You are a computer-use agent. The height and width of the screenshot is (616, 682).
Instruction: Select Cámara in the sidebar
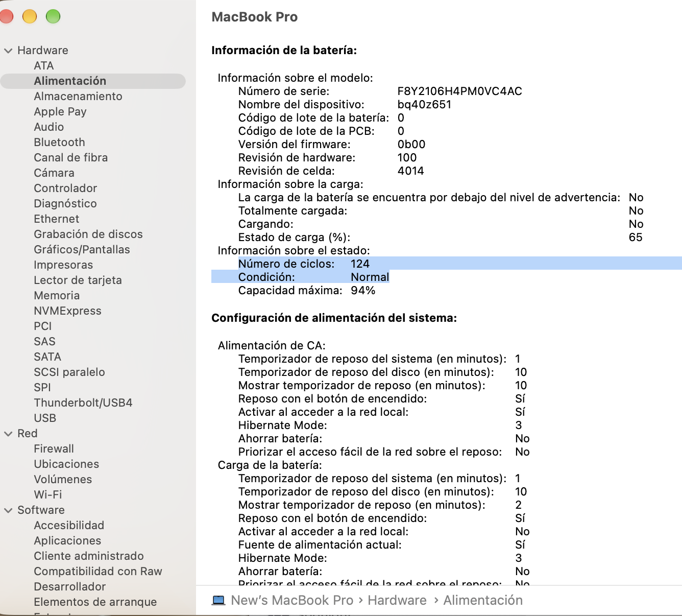click(x=54, y=173)
